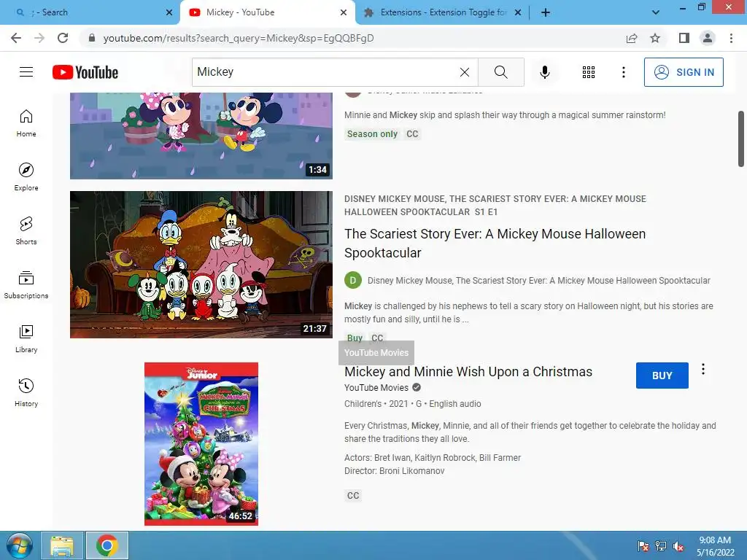Bookmark this page with star icon

click(655, 38)
